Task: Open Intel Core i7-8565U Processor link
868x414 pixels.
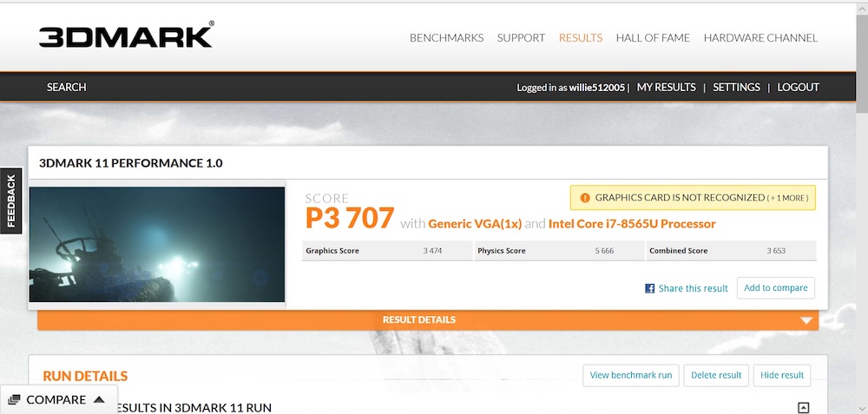Action: click(x=632, y=224)
